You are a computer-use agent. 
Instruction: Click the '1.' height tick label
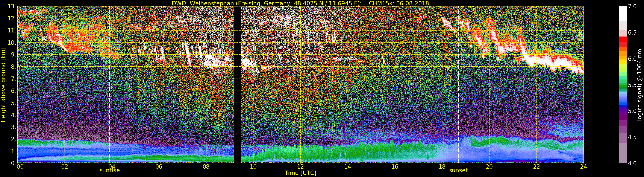click(x=14, y=151)
